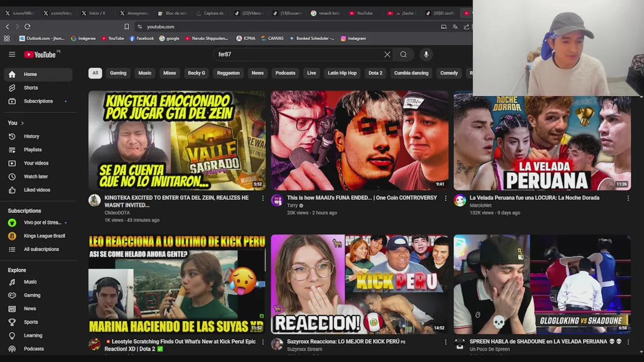Open options menu for Suzyroxx Reacciona video

pyautogui.click(x=445, y=342)
